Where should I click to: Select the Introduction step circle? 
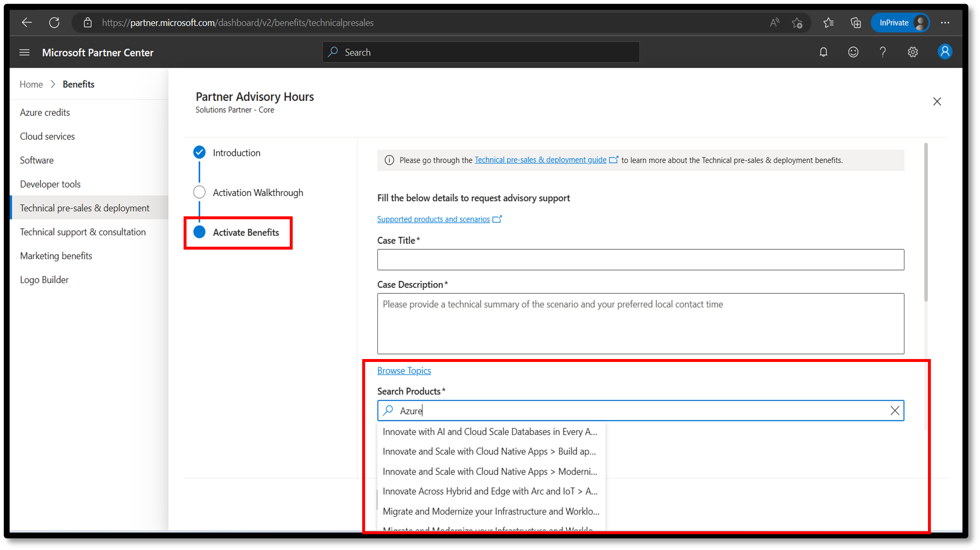click(x=200, y=152)
